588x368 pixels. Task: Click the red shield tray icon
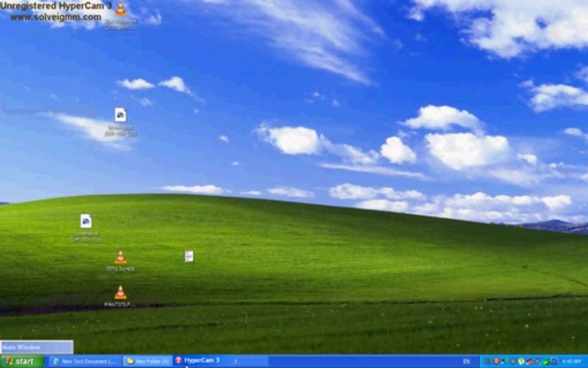click(496, 361)
